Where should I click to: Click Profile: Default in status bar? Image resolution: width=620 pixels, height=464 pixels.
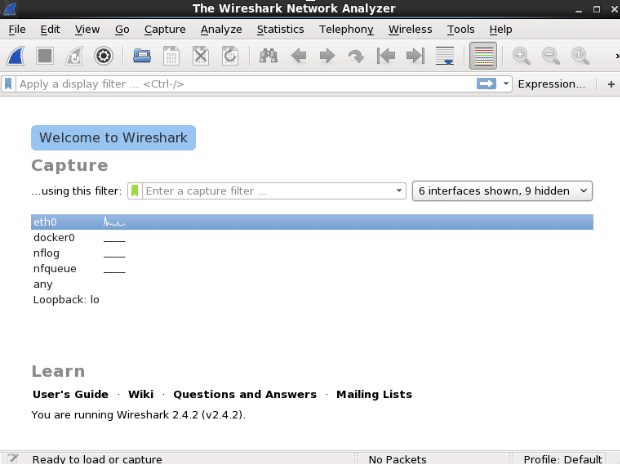[563, 459]
